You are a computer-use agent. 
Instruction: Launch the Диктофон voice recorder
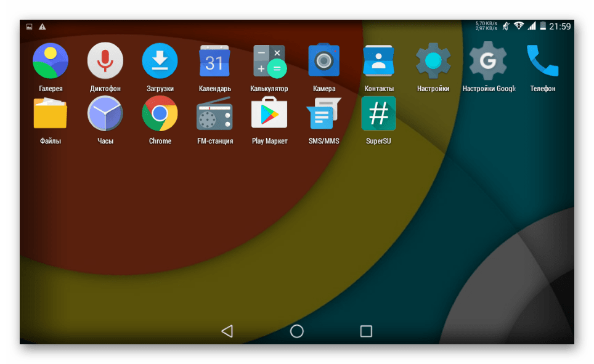point(105,61)
